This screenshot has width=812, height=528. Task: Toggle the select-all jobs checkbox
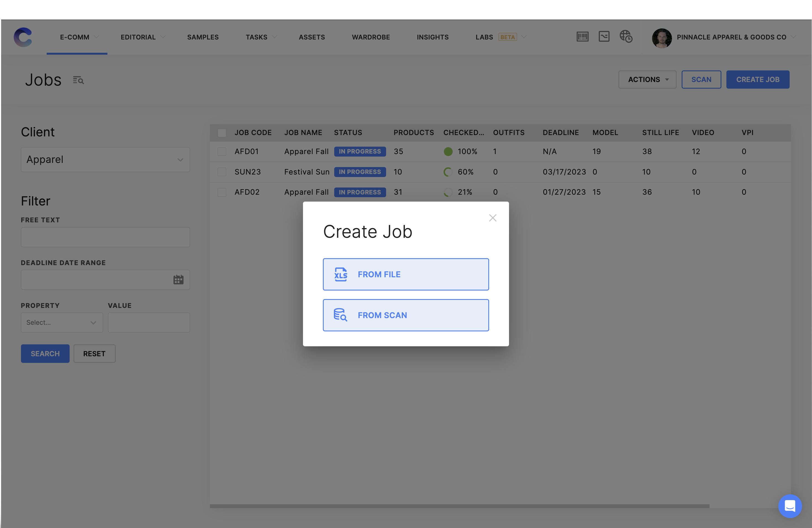tap(222, 133)
